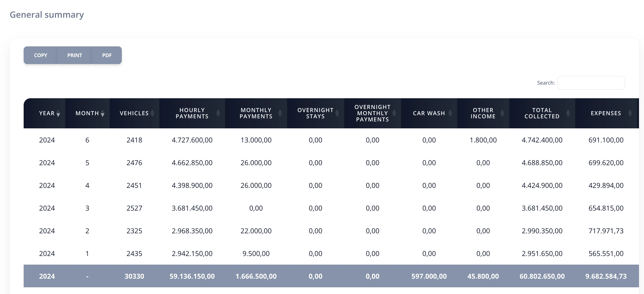Click the Expenses column sort arrows
Viewport: 644px width, 294px height.
[630, 113]
